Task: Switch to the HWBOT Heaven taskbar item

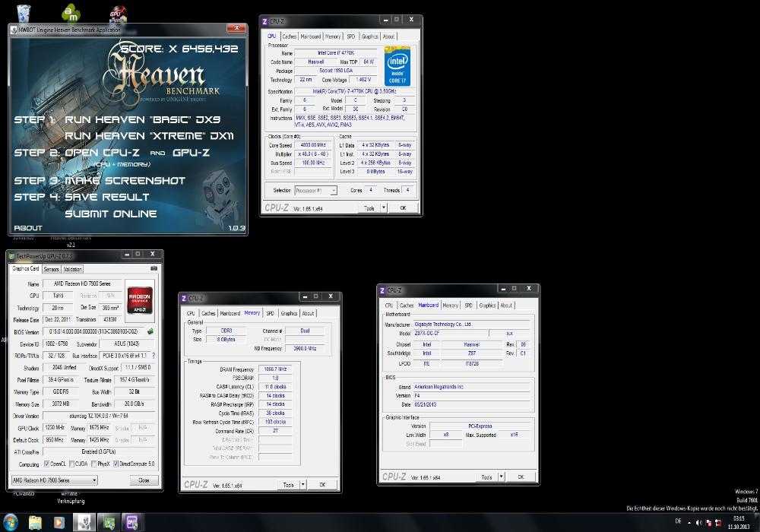Action: tap(84, 522)
